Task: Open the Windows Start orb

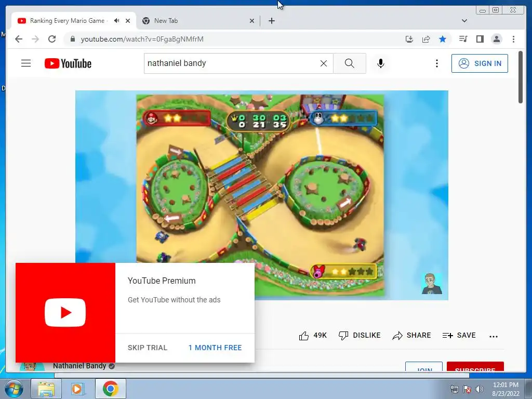Action: [14, 389]
